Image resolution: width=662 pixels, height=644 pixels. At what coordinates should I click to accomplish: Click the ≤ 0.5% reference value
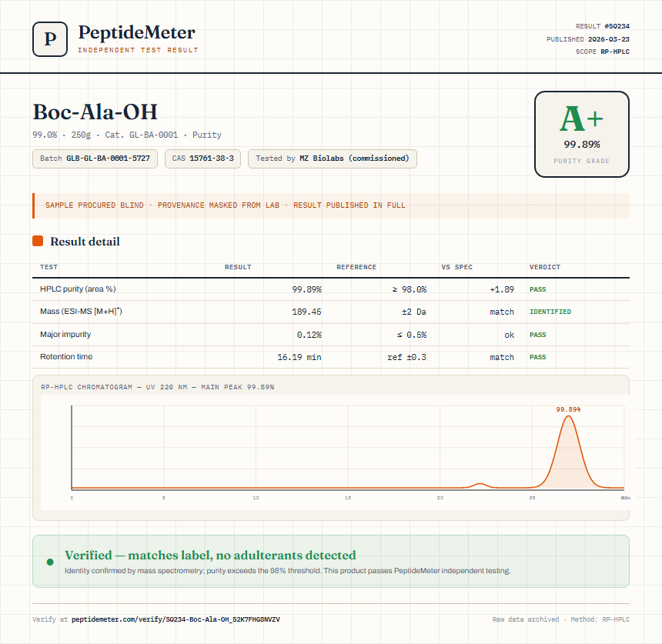[x=412, y=335]
